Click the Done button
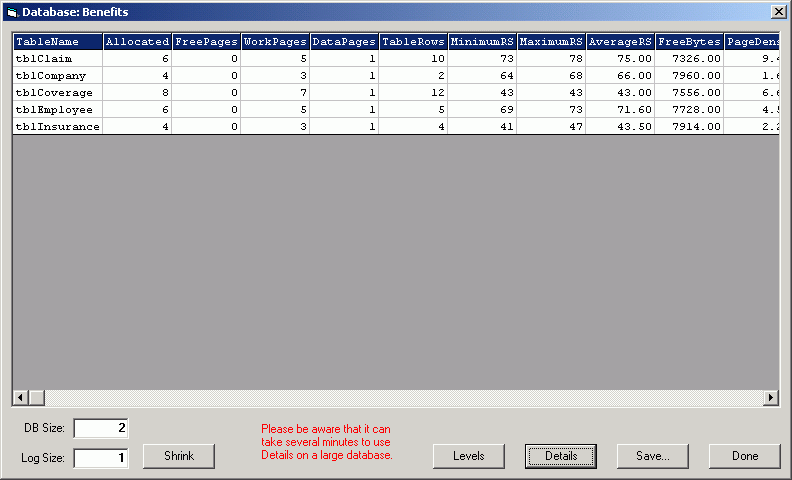This screenshot has height=480, width=792. (744, 456)
